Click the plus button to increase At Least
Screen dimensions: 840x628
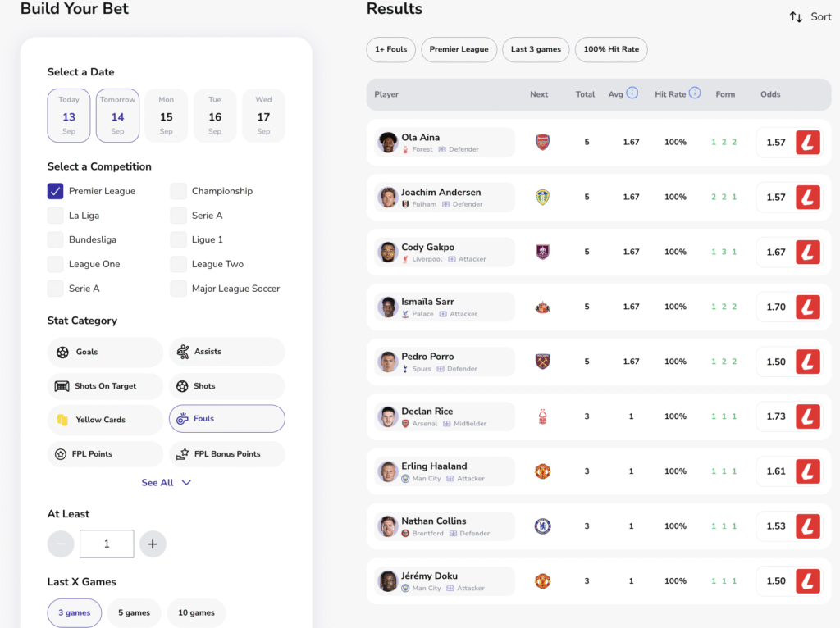[153, 544]
